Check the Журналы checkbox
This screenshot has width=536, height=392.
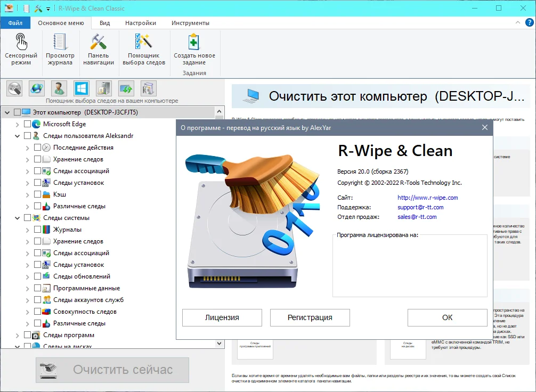coord(38,230)
